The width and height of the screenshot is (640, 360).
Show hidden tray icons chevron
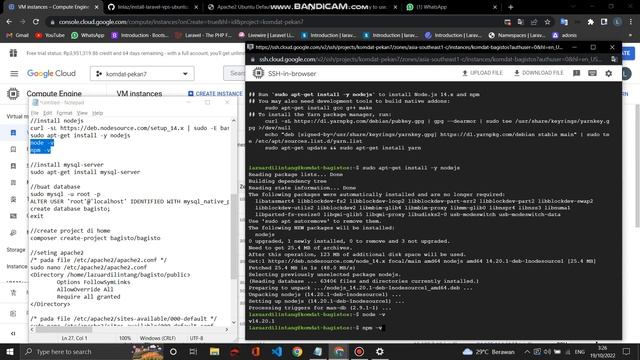[x=527, y=351]
